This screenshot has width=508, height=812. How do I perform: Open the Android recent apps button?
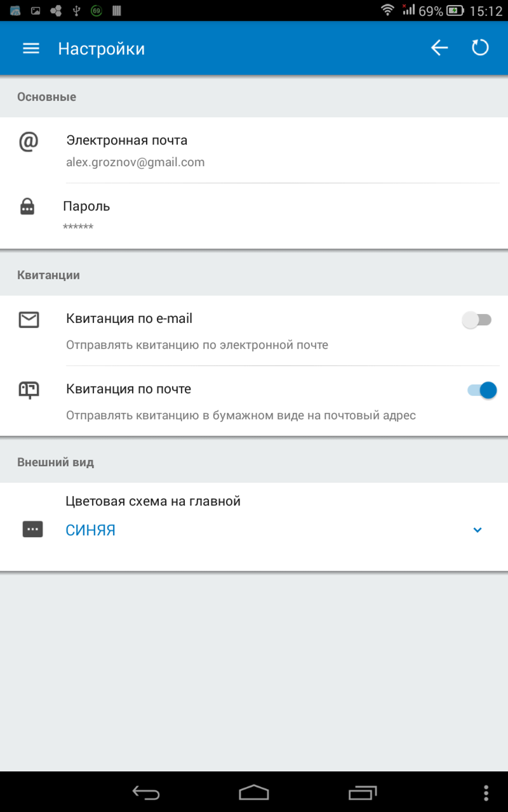pyautogui.click(x=363, y=792)
